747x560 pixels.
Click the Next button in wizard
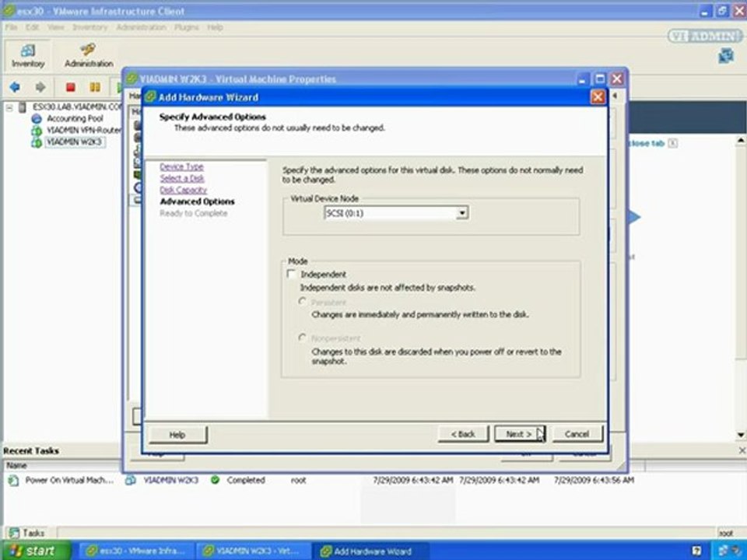coord(519,434)
